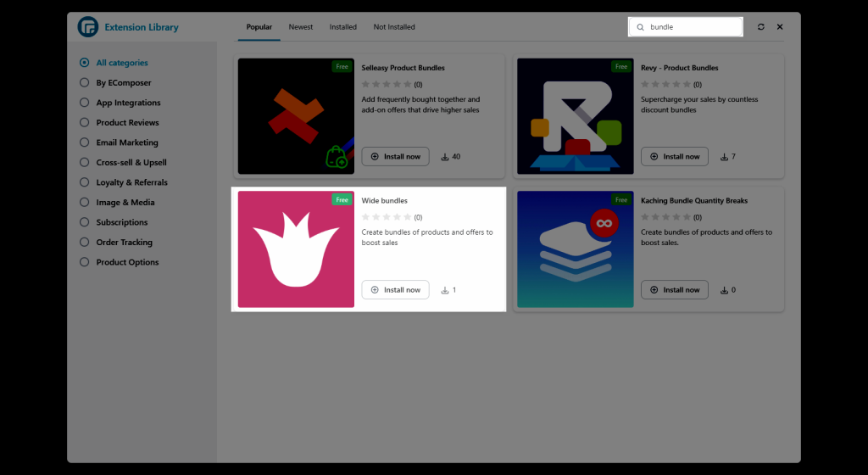Click the EComposer logo icon
Screen dimensions: 868x475
[88, 26]
